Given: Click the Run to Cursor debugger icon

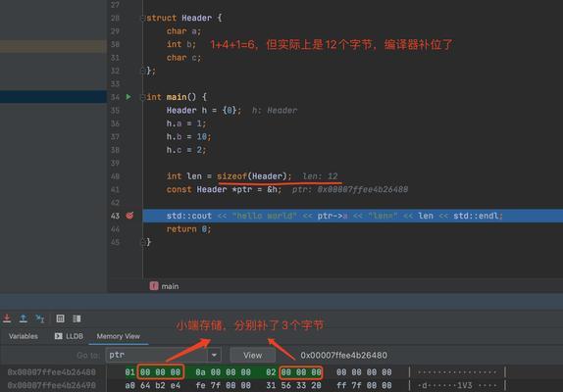Looking at the screenshot, I should 40,318.
